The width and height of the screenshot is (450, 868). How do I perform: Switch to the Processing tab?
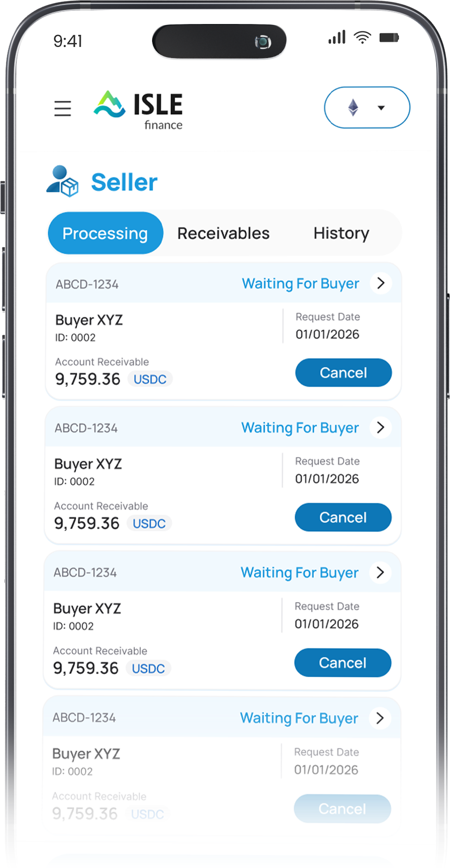[106, 233]
